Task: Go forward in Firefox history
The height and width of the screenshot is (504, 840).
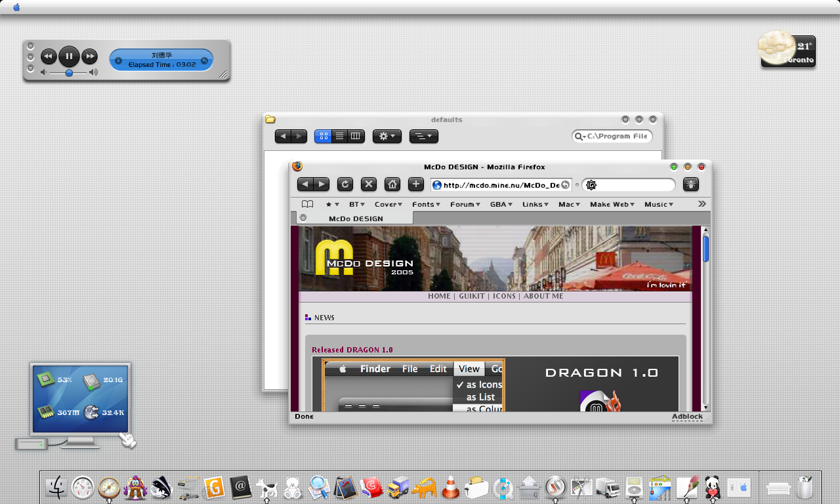Action: click(322, 184)
